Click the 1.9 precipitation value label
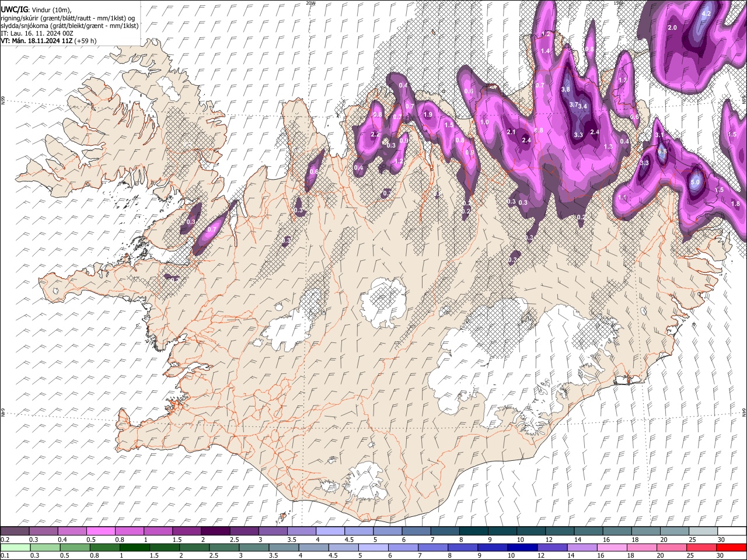 click(x=428, y=115)
